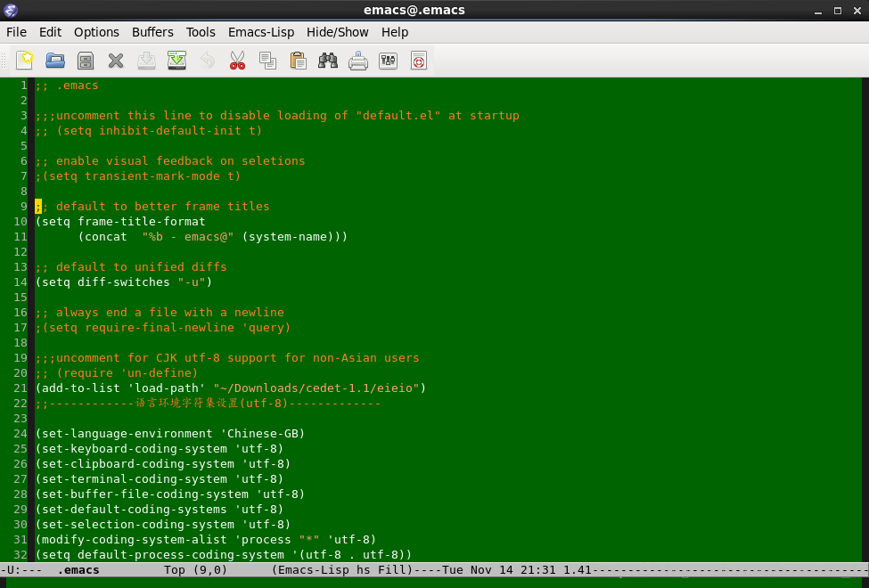The width and height of the screenshot is (869, 588).
Task: Click the line "(set-keyboard-coding-system 'utf-8)"
Action: (160, 449)
